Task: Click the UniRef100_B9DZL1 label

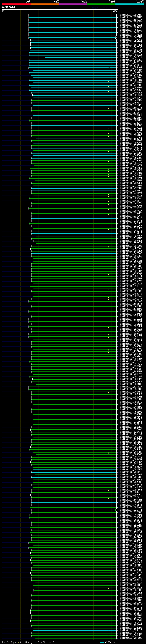Action: (x=131, y=115)
